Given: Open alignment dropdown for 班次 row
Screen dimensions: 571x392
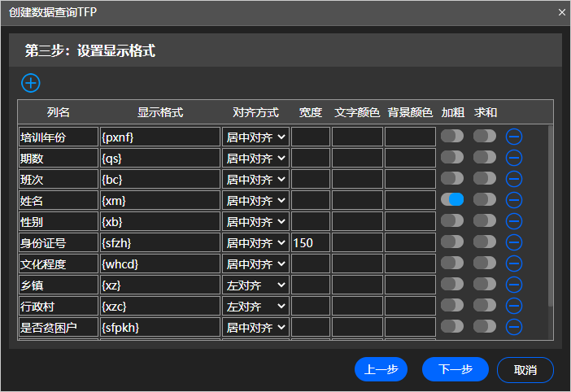Looking at the screenshot, I should tap(255, 179).
